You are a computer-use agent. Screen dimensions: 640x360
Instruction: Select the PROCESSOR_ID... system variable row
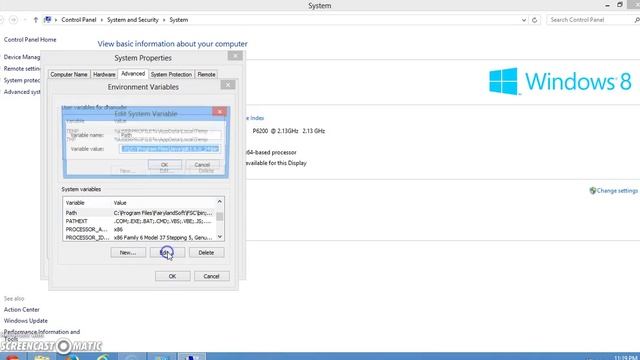pyautogui.click(x=139, y=238)
